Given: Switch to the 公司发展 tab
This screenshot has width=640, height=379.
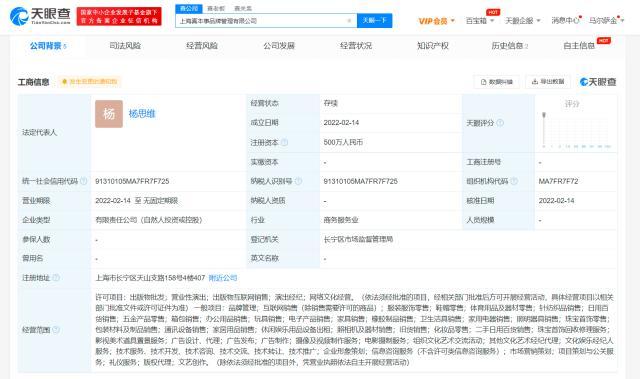Looking at the screenshot, I should point(279,46).
